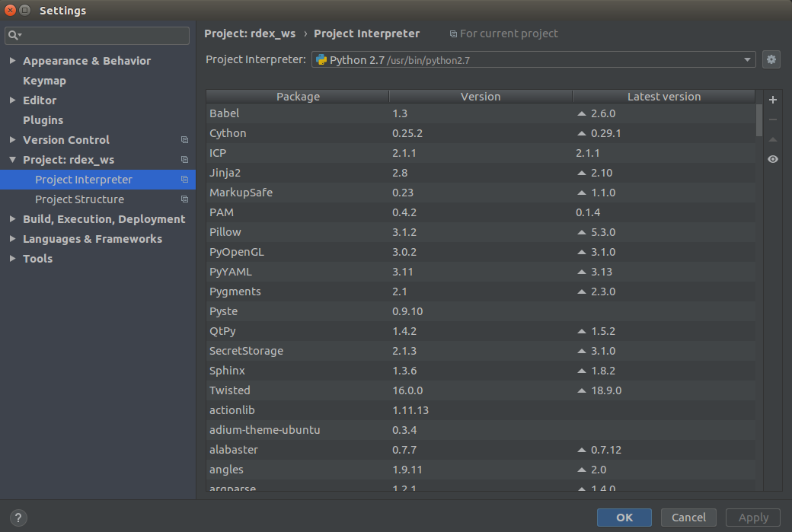
Task: Select the actionlib package row
Action: pyautogui.click(x=481, y=410)
